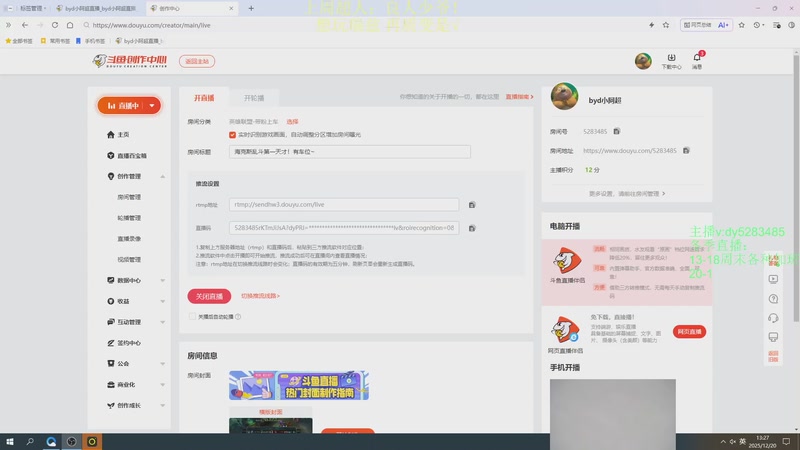Open 轮播管理 submenu item
800x450 pixels.
[129, 218]
